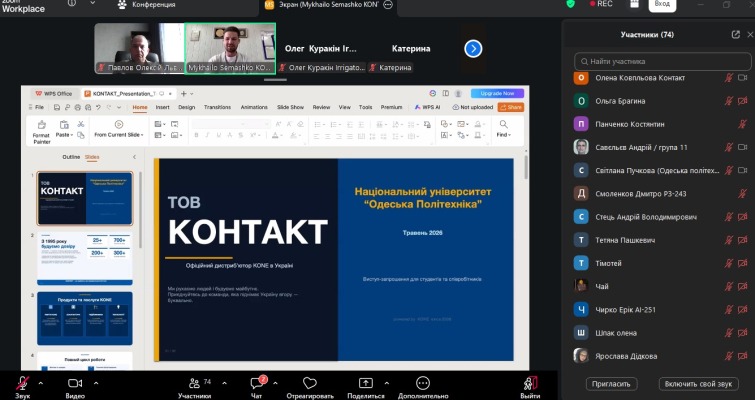
Task: Open screen share options ellipsis next to Экран
Action: click(x=388, y=5)
